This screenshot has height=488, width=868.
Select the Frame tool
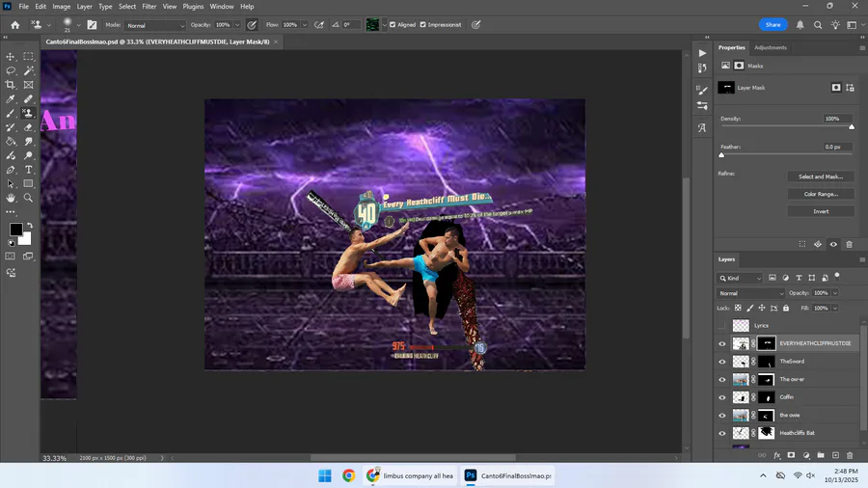(x=28, y=85)
